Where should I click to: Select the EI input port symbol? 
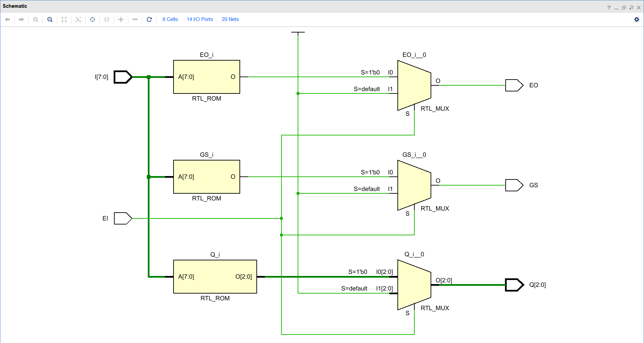pos(123,218)
